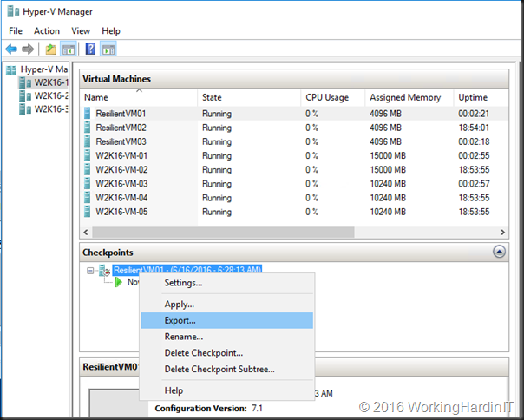Sort by the Name column header
The width and height of the screenshot is (524, 420).
pos(138,97)
